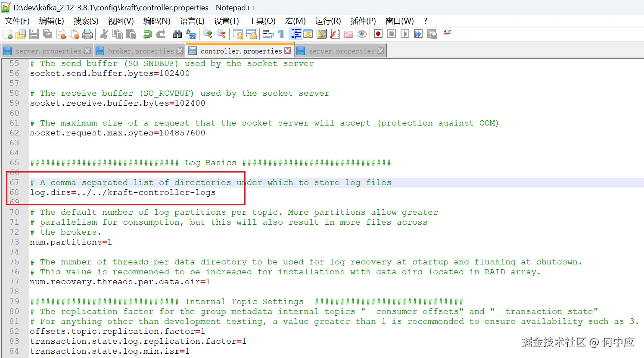Viewport: 644px width, 358px height.
Task: Click the line 'socket.receive.buffer.bytes=102400'
Action: pos(118,103)
